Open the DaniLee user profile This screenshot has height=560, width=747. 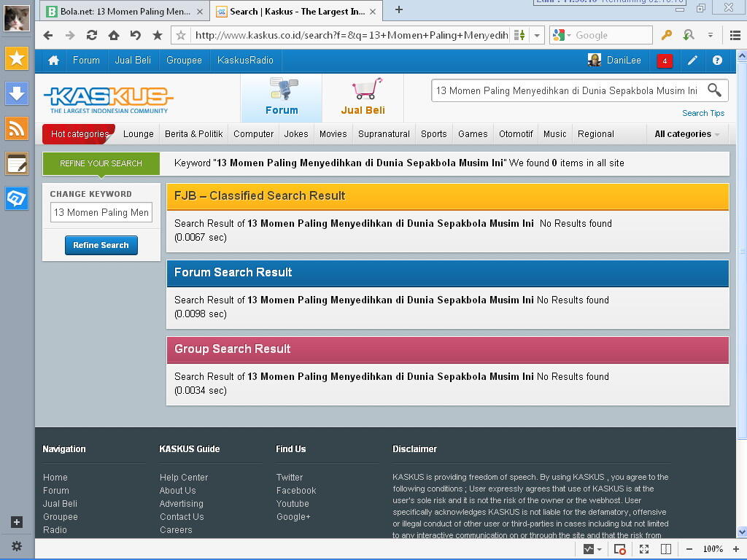point(615,61)
